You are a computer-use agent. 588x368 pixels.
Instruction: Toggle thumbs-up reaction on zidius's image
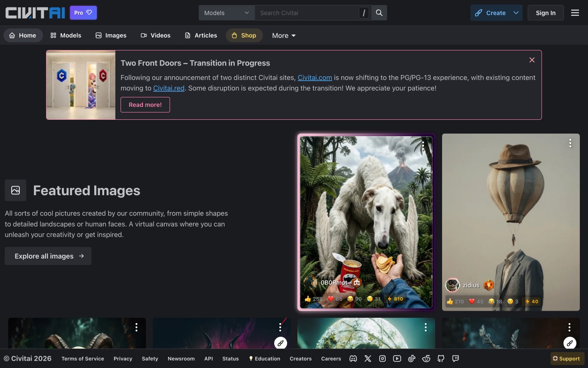(455, 302)
